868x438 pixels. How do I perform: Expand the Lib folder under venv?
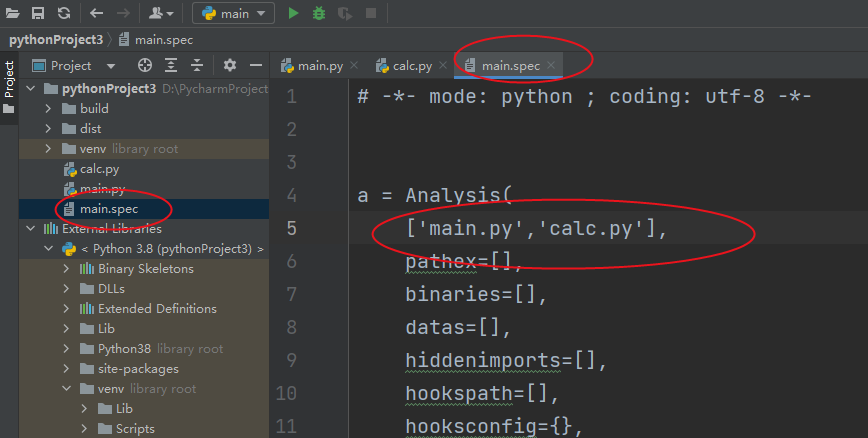coord(84,409)
